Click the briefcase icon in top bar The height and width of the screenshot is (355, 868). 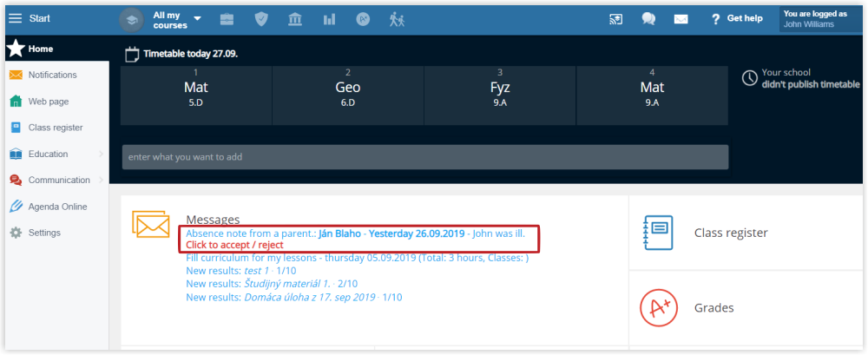[x=227, y=19]
